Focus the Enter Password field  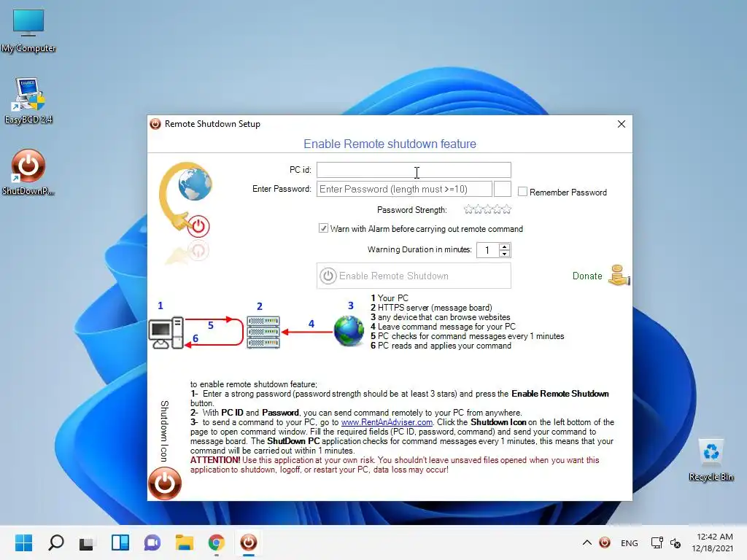404,189
